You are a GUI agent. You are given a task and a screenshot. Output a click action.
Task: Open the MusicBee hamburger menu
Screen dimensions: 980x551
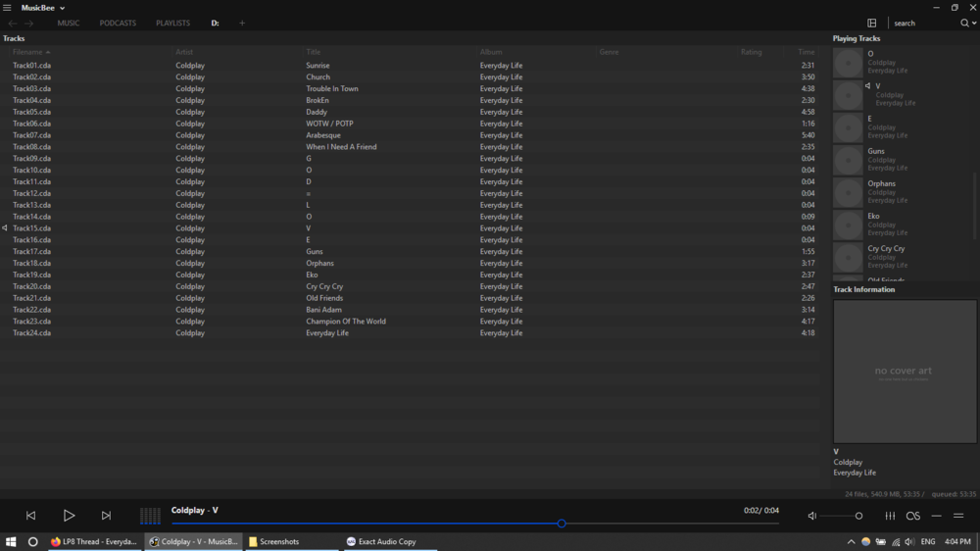[x=7, y=8]
